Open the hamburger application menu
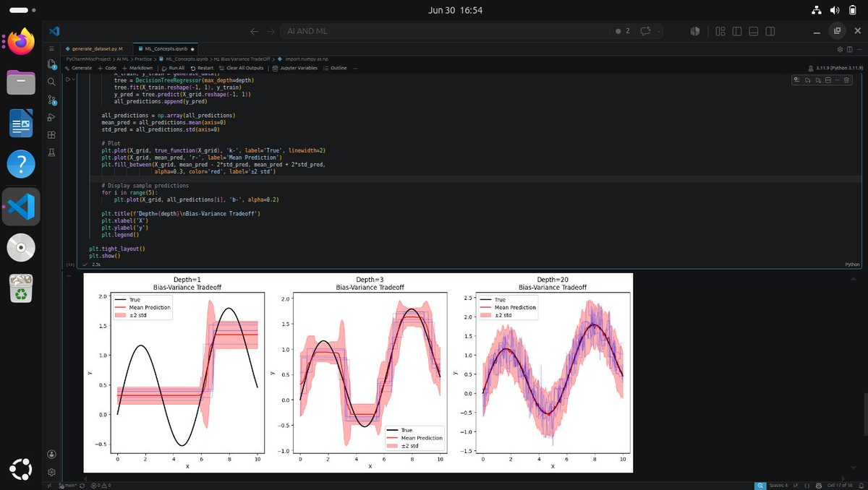 52,48
